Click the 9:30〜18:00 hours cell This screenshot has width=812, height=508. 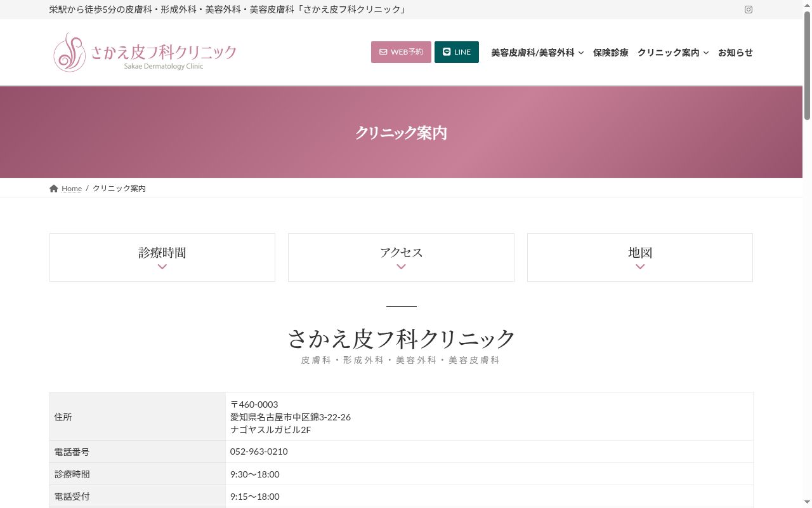click(490, 474)
